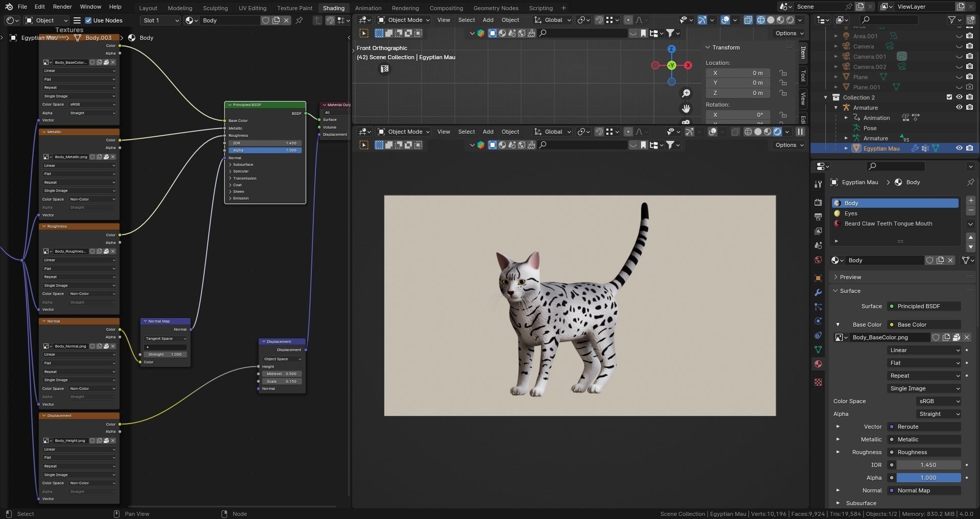
Task: Toggle render visibility for Plane.001
Action: pos(969,87)
